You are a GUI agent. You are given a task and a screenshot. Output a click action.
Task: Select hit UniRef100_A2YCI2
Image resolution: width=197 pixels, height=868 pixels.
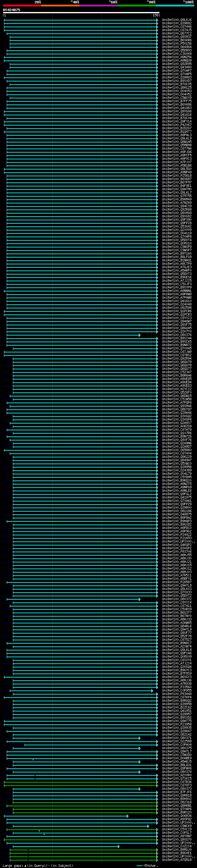pos(176,389)
